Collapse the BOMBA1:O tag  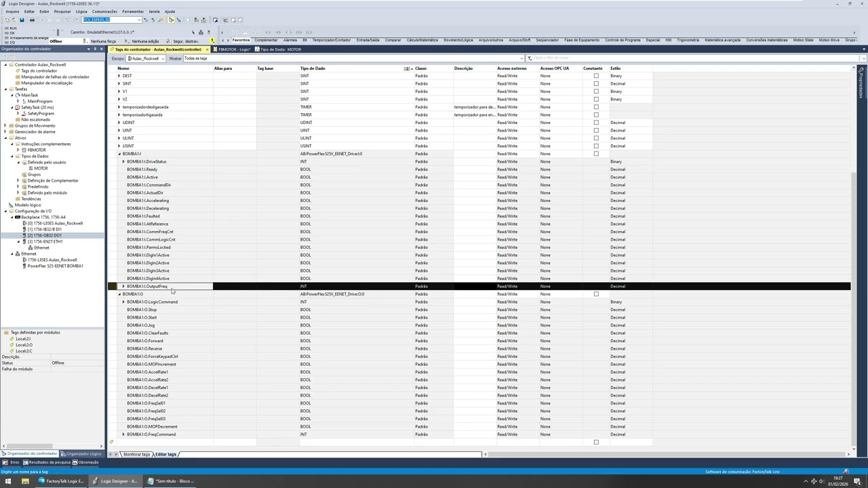tap(119, 294)
